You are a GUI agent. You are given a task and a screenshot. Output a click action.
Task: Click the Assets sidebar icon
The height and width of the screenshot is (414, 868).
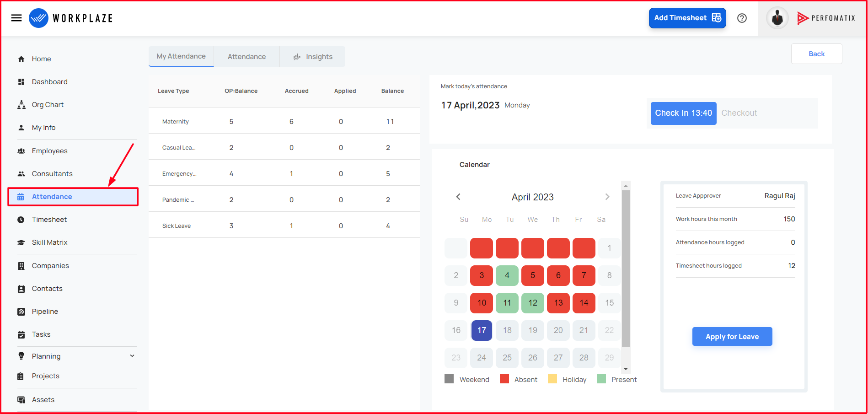21,400
